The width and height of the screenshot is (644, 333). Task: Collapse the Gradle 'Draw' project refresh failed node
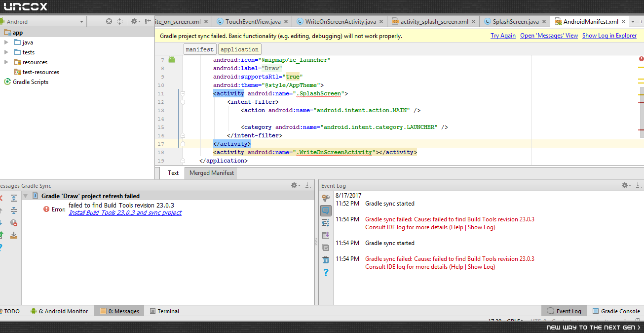pos(26,196)
